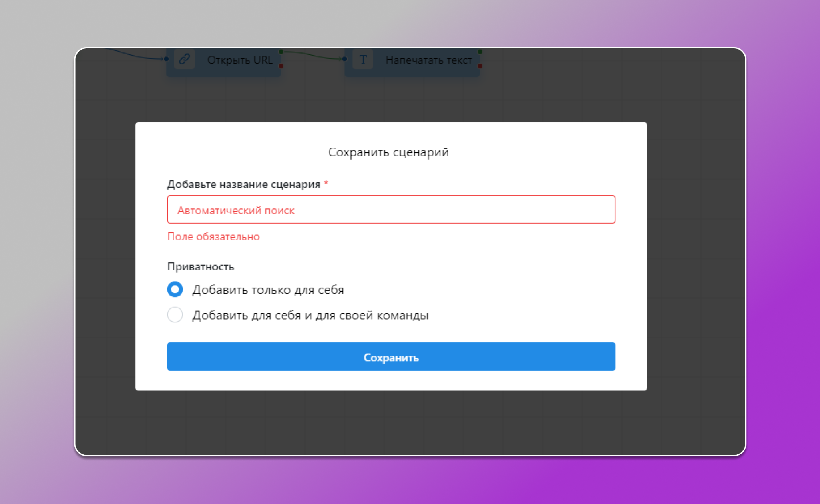Click the 'Поле обязательно' error message
Viewport: 820px width, 504px height.
click(x=213, y=237)
